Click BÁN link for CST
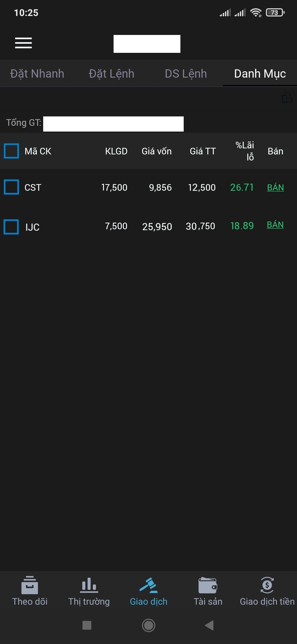Image resolution: width=297 pixels, height=644 pixels. coord(276,187)
